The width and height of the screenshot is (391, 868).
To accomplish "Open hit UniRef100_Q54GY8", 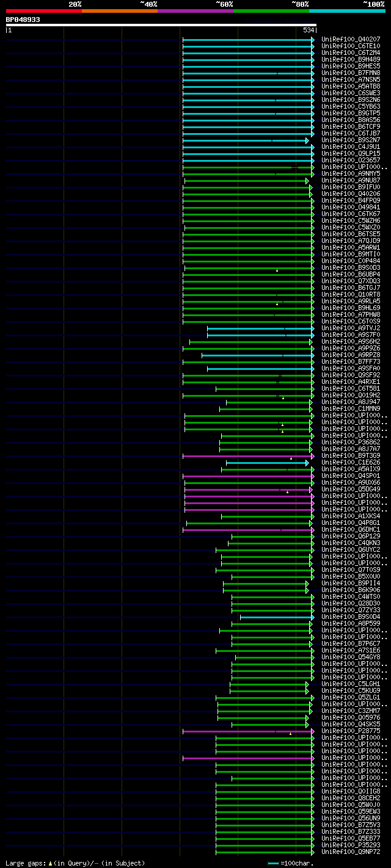I will 351,657.
